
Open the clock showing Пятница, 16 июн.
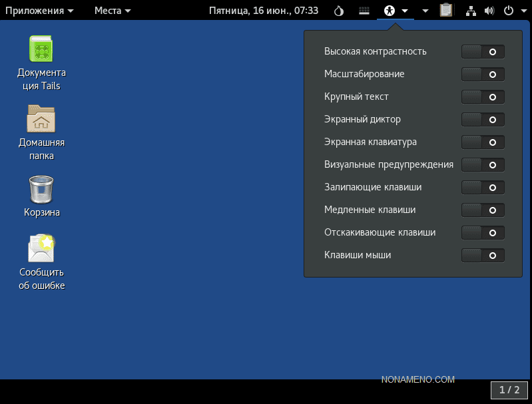[263, 11]
